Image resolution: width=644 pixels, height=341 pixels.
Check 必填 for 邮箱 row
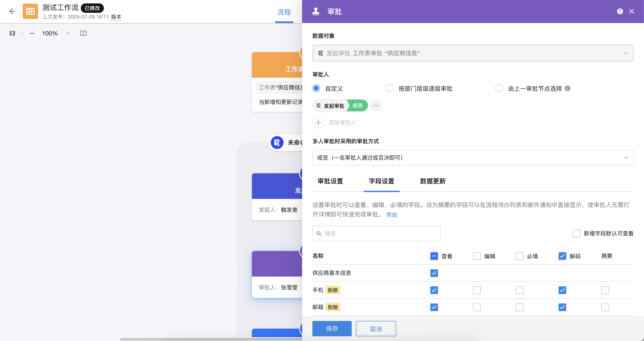(519, 307)
